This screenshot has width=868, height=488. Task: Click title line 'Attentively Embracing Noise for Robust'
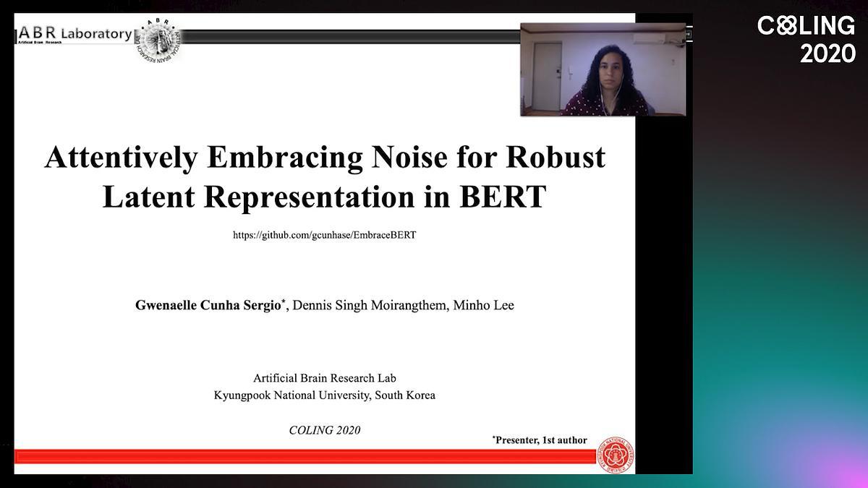325,158
